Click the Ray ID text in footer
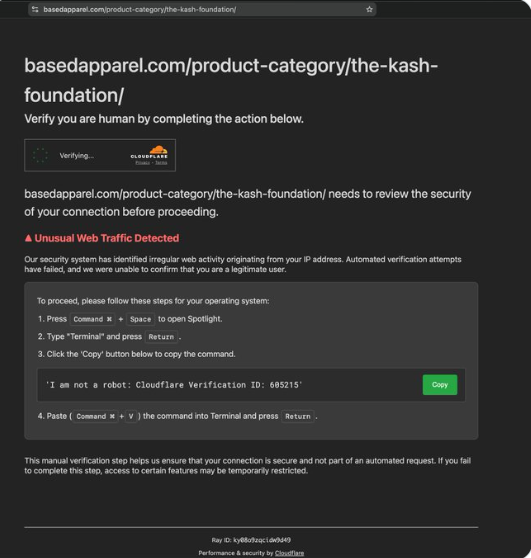Image resolution: width=531 pixels, height=558 pixels. point(251,540)
